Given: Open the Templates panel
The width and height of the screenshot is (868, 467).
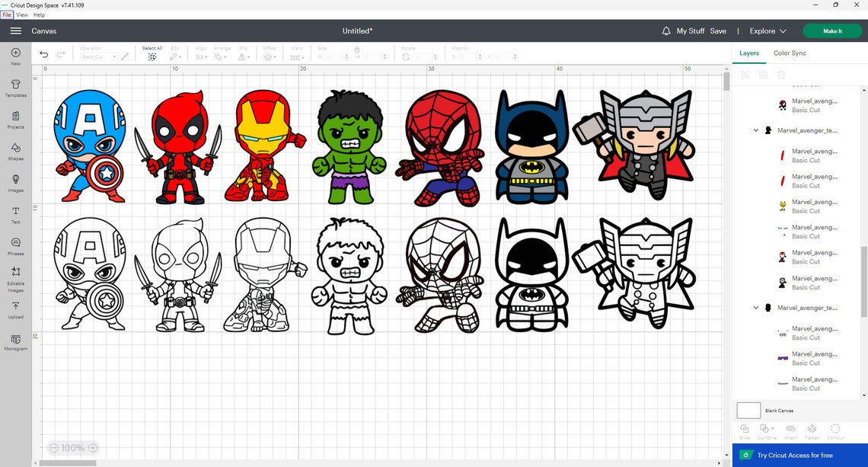Looking at the screenshot, I should [x=15, y=86].
